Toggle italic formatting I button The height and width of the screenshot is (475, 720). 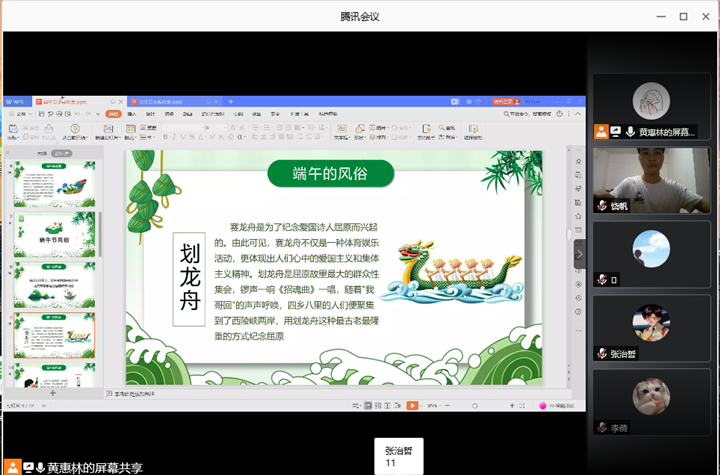[174, 137]
